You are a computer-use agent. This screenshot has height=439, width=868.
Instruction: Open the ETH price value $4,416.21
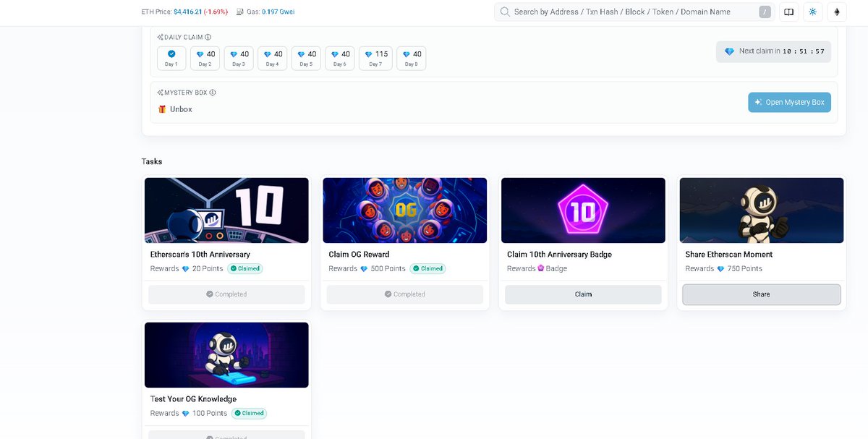(187, 12)
